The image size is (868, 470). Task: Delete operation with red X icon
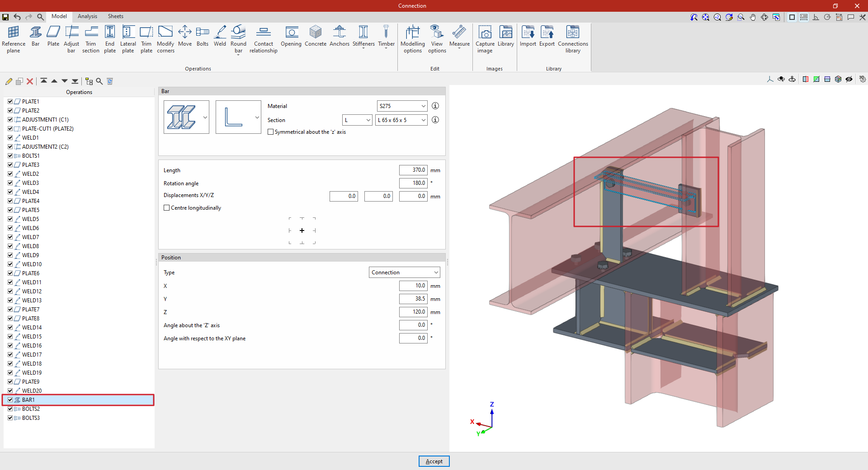pyautogui.click(x=30, y=81)
